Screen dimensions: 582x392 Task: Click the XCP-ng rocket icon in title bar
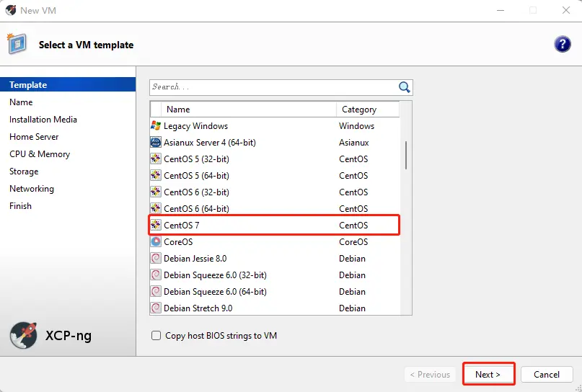coord(11,10)
